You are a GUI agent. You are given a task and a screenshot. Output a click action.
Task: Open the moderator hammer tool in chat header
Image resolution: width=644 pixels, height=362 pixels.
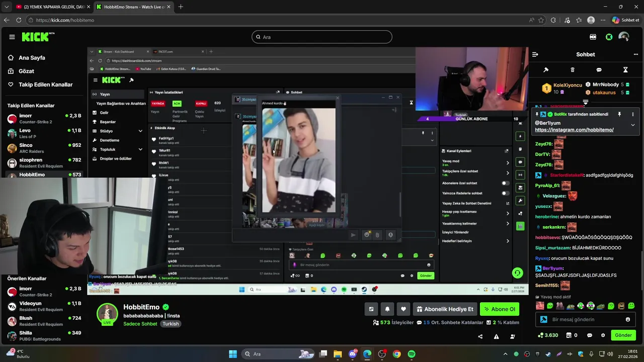(x=546, y=70)
